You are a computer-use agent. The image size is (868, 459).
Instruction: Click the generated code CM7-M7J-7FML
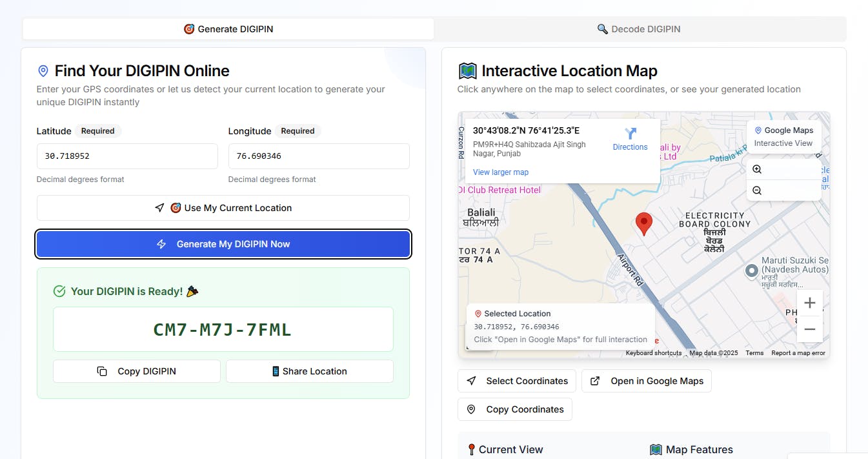click(x=223, y=330)
